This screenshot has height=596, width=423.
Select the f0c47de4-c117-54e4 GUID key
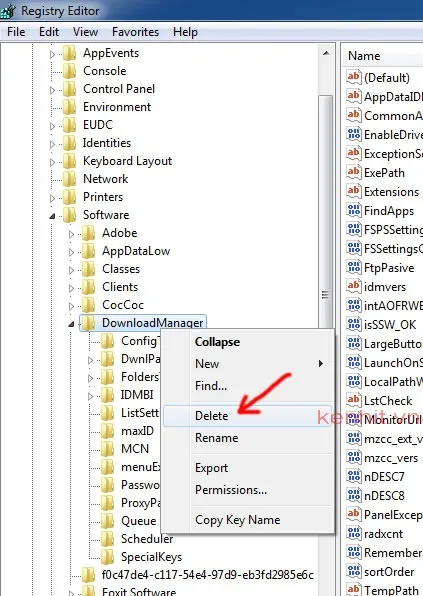click(208, 574)
